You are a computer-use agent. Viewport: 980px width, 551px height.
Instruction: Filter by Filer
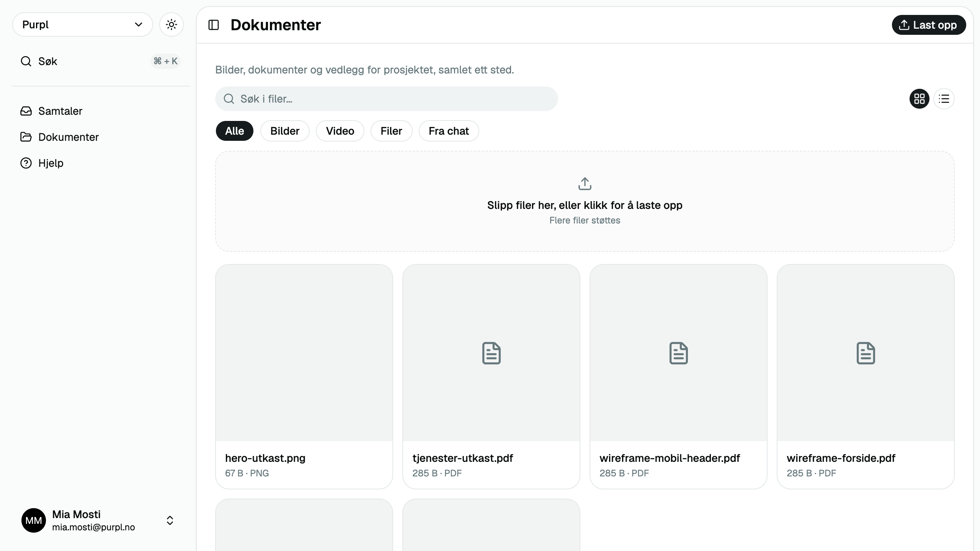tap(391, 131)
